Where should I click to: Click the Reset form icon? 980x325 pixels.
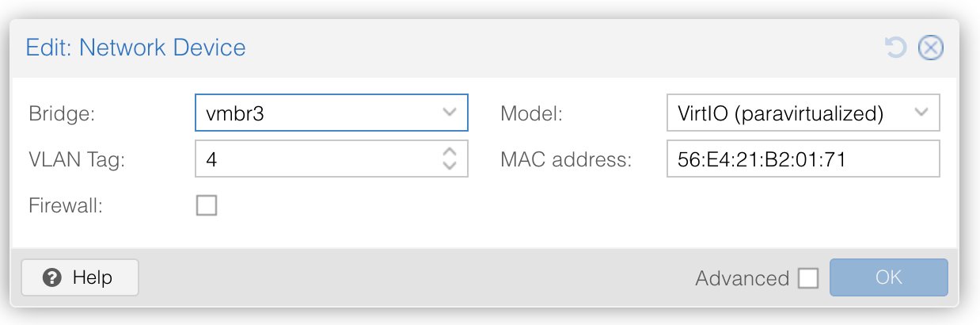coord(895,48)
